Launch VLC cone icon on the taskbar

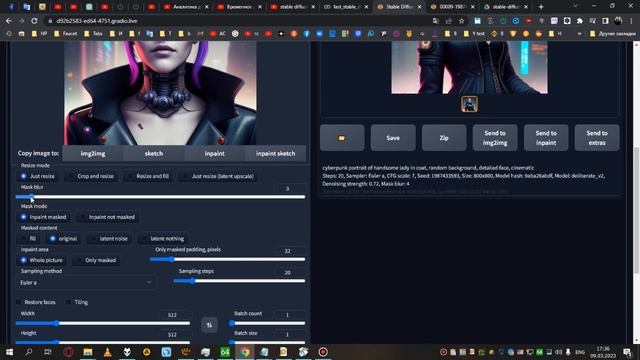[107, 352]
